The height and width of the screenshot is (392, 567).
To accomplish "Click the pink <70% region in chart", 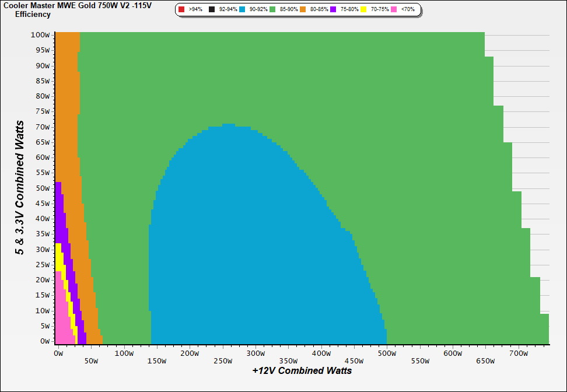I will (x=62, y=315).
